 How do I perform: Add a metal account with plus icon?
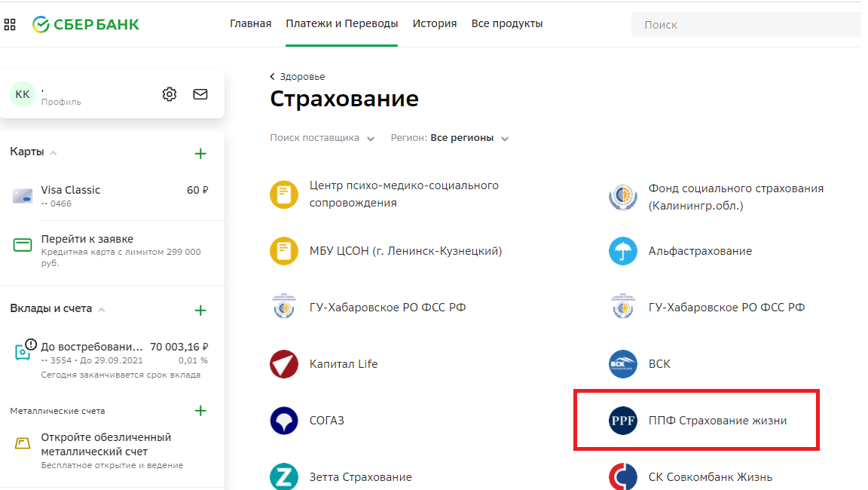(200, 411)
